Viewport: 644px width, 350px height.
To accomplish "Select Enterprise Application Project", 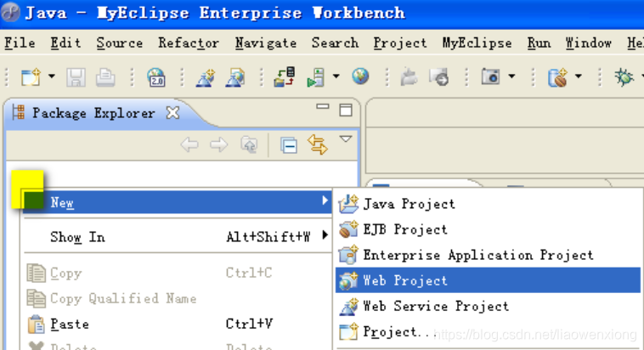I will pos(488,255).
